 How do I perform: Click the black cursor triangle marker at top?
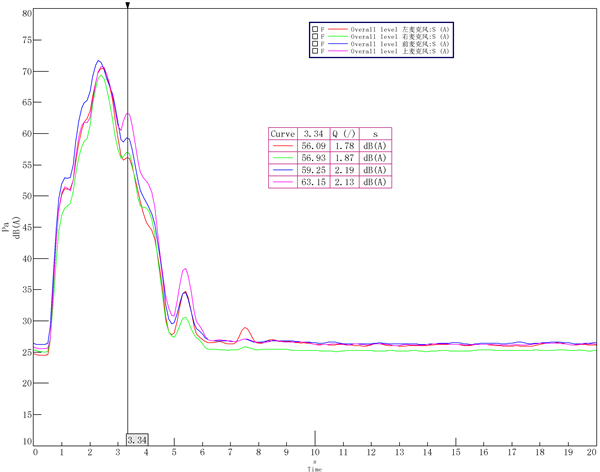pyautogui.click(x=128, y=5)
